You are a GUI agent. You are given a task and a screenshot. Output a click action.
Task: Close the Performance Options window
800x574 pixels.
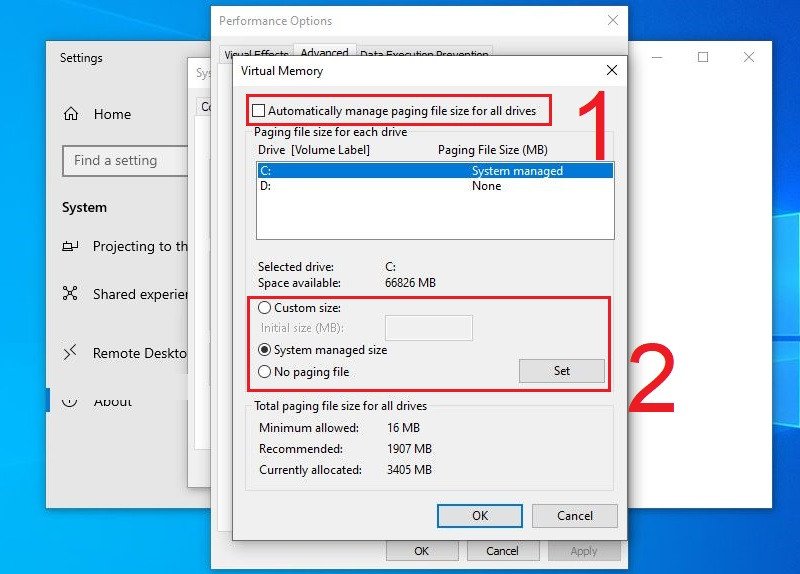click(x=612, y=20)
